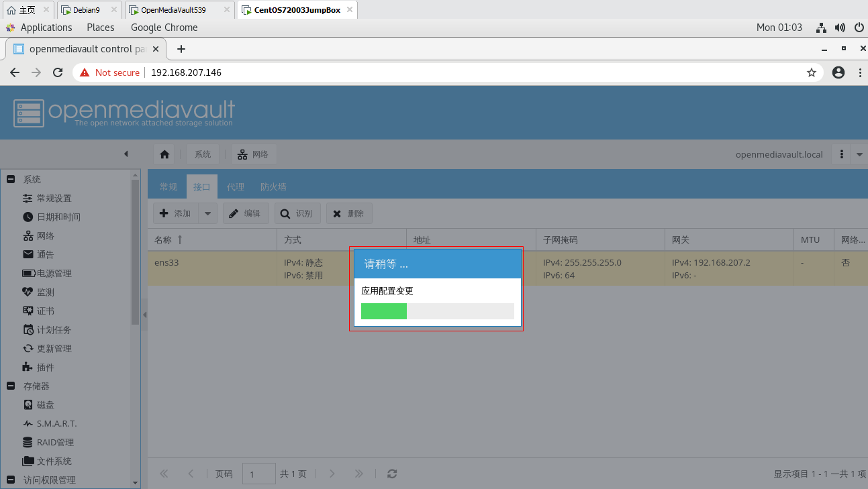Open the Chrome three-dot menu
This screenshot has width=868, height=489.
(859, 72)
